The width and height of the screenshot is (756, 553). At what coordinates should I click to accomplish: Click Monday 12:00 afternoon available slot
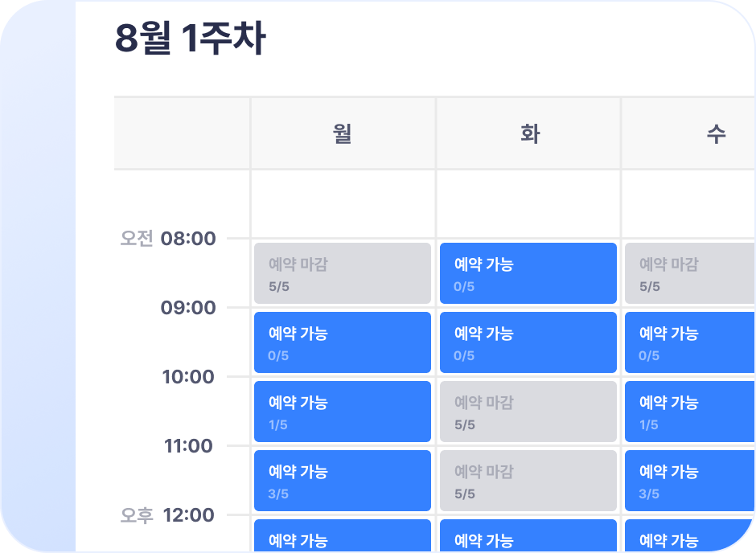(x=343, y=537)
